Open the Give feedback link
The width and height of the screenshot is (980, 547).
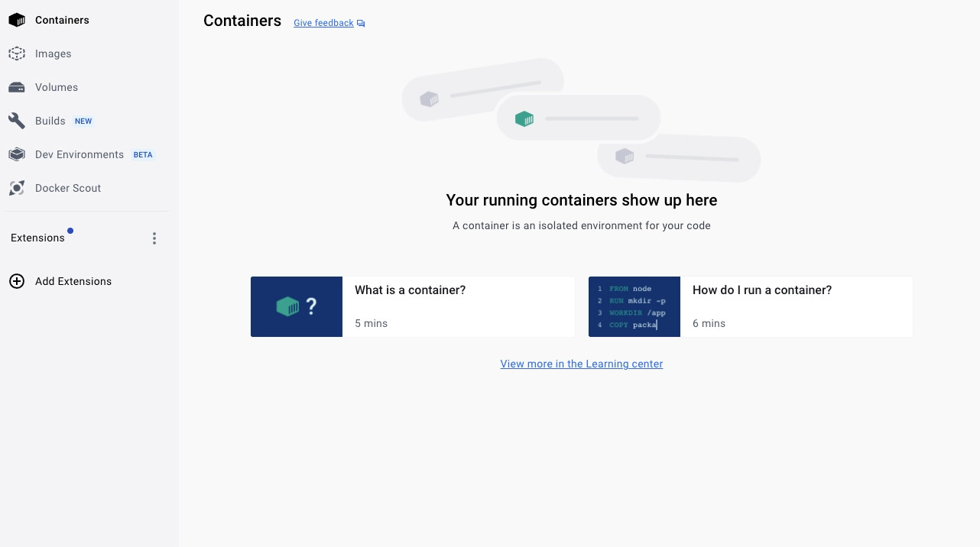(x=323, y=23)
